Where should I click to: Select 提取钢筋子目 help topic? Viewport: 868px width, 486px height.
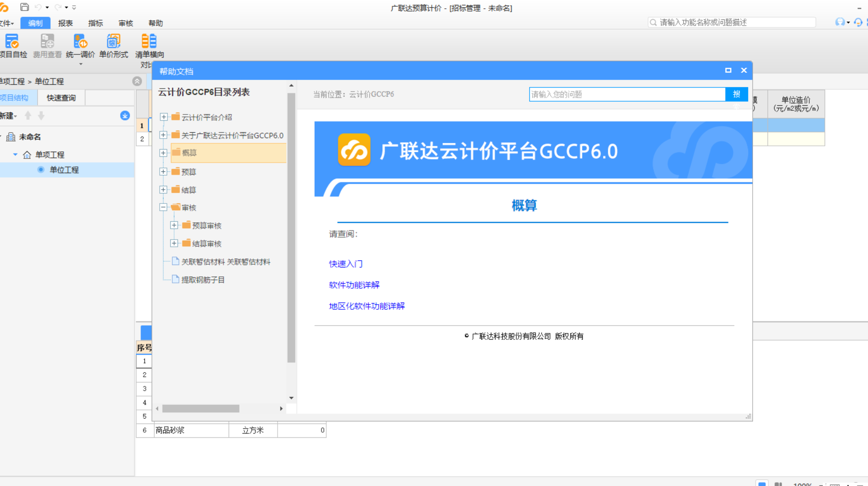203,280
